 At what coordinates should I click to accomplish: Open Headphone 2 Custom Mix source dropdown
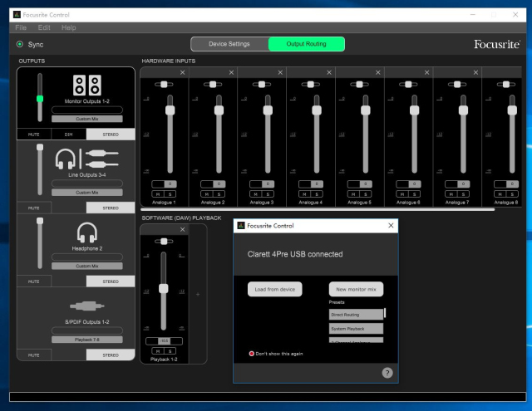(x=86, y=266)
